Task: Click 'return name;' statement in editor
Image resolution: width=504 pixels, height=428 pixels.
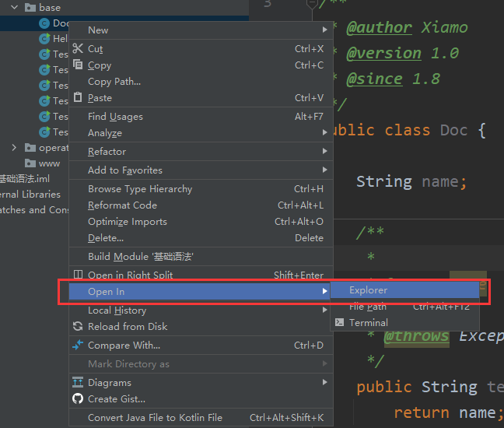Action: pyautogui.click(x=449, y=413)
